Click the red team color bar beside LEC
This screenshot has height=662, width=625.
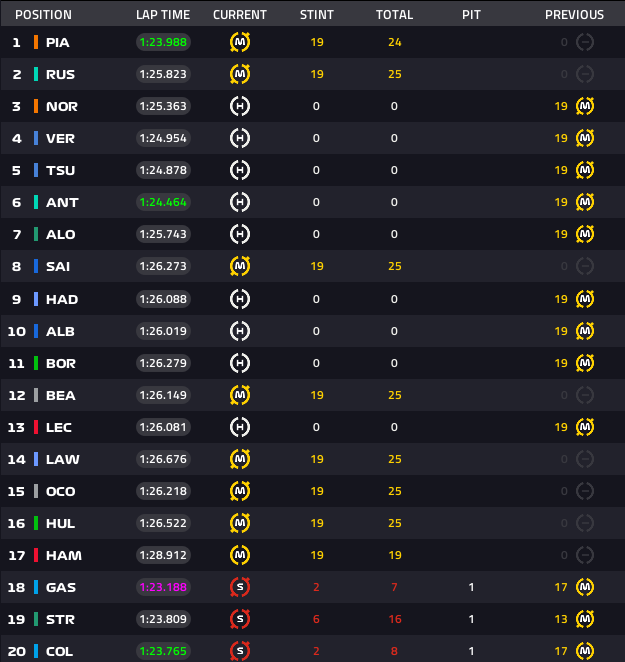click(x=36, y=427)
